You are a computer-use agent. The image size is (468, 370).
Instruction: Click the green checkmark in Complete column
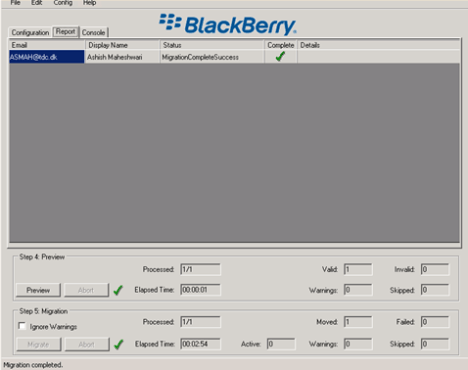(280, 57)
